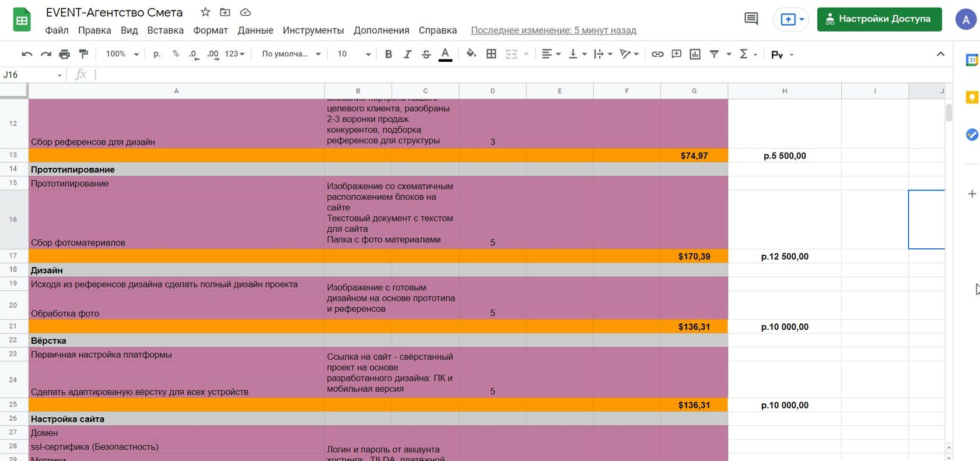Toggle italic formatting

[407, 54]
